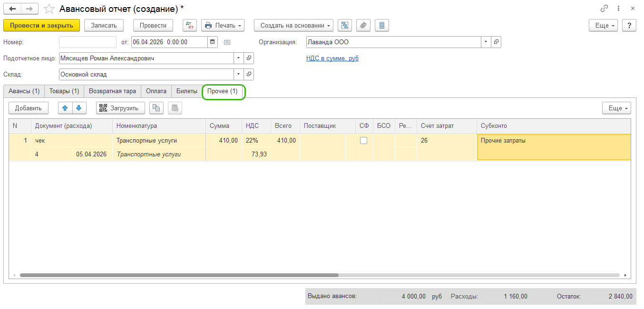Select the Прочее (1) tab

tap(224, 91)
